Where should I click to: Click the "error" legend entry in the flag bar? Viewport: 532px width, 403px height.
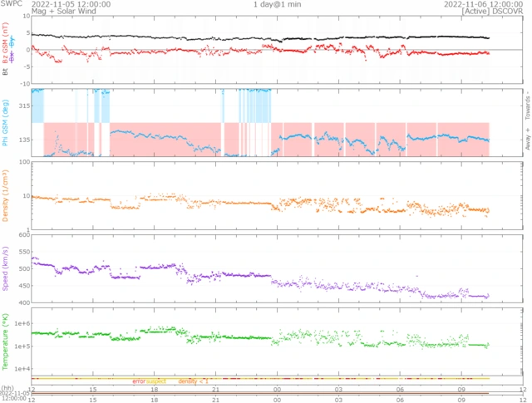click(139, 381)
